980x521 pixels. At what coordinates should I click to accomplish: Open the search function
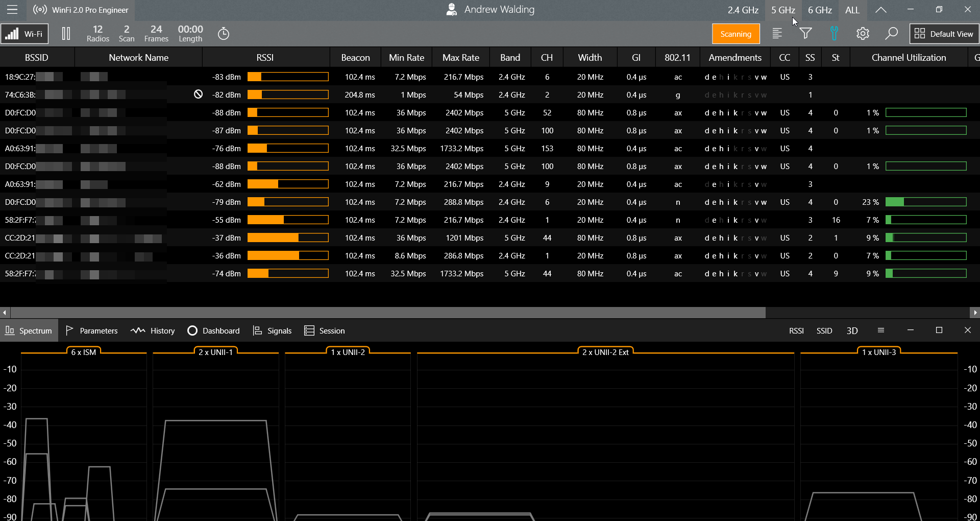[x=891, y=33]
